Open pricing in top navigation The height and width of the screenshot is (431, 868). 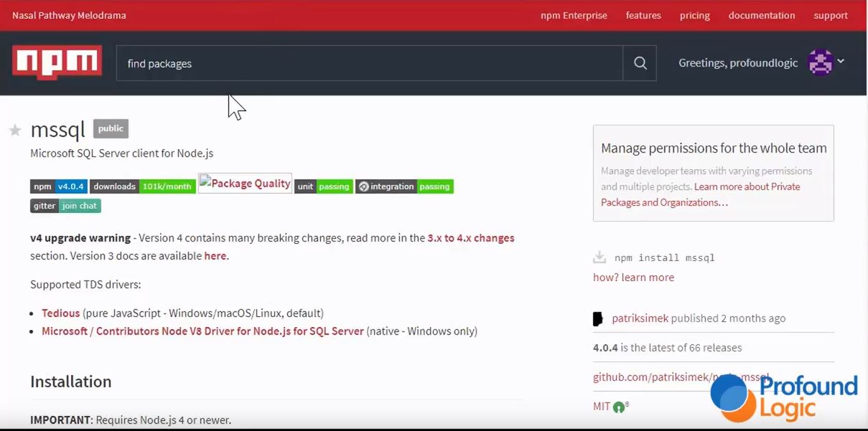(695, 15)
